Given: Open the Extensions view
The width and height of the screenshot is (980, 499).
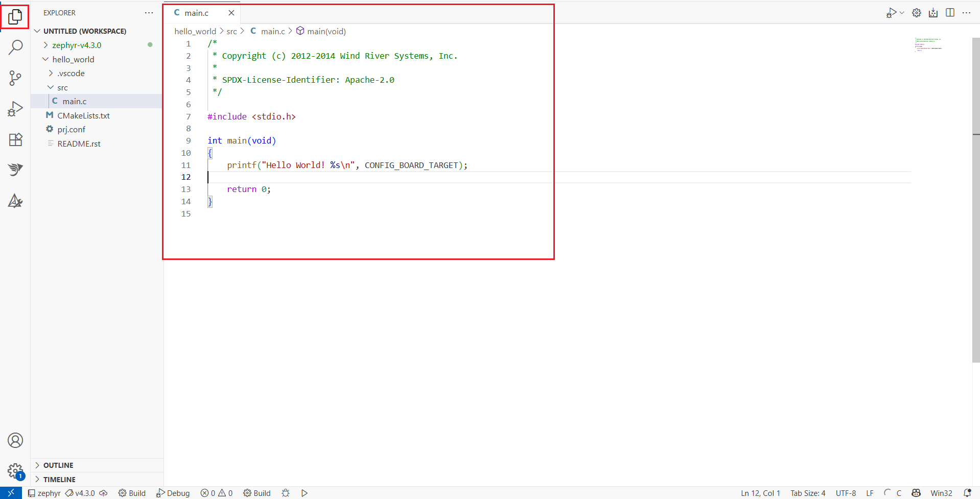Looking at the screenshot, I should (x=15, y=139).
